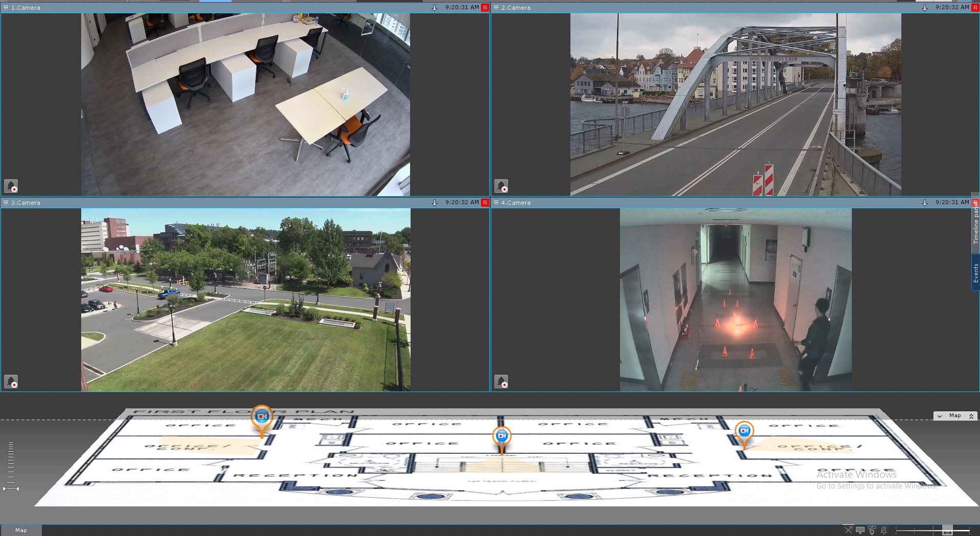Toggle the red R recording indicator on 2.Camera
Viewport: 980px width, 536px height.
[x=975, y=8]
